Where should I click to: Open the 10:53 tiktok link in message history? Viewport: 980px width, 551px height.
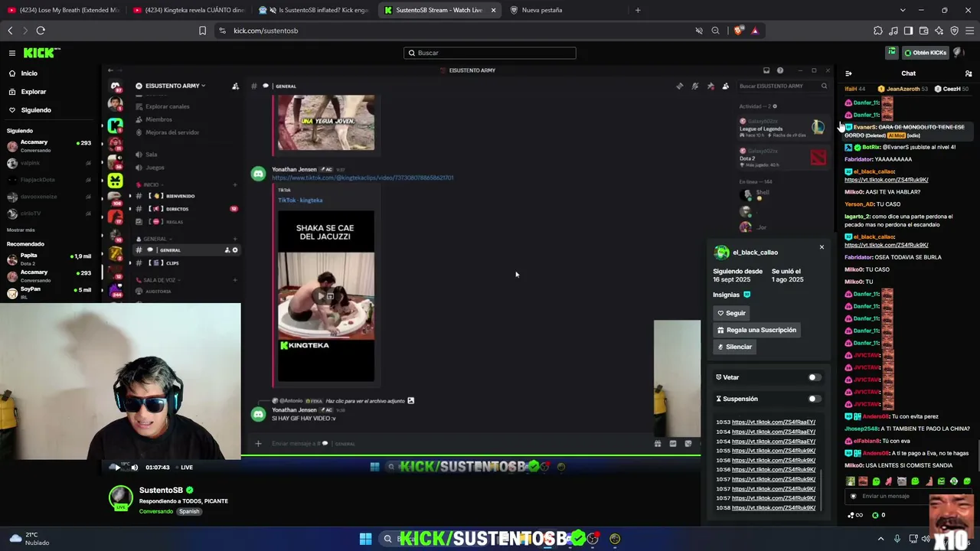[x=773, y=422]
